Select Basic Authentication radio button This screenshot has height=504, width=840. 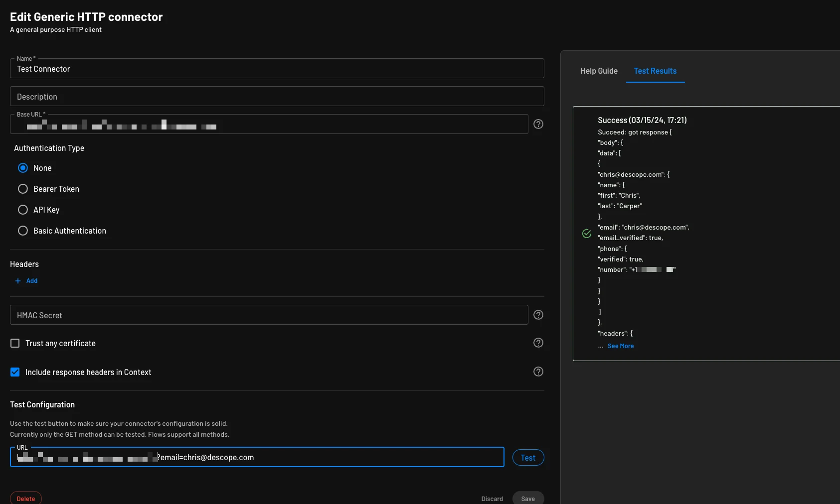pyautogui.click(x=23, y=231)
